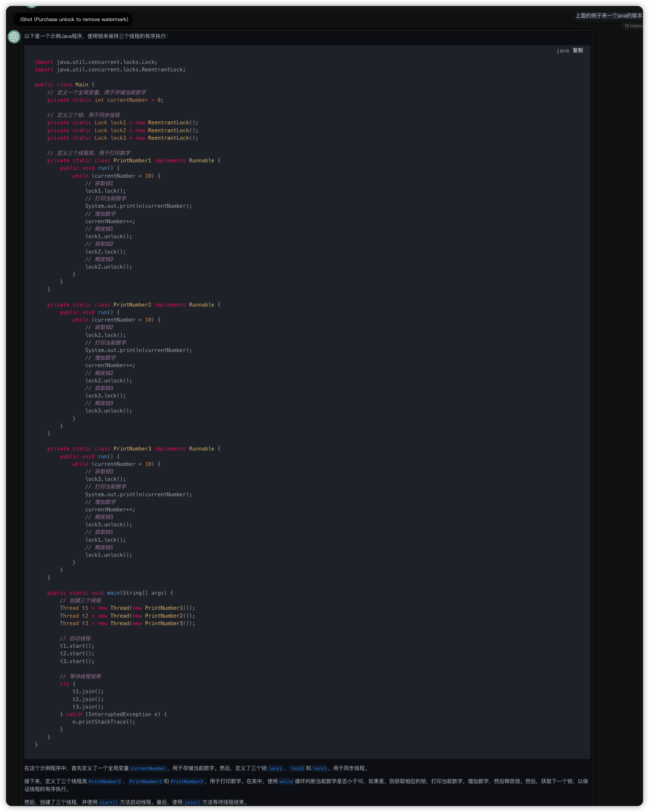Click inline code tag PrintNumber3
Screen dimensions: 649x812
point(186,782)
